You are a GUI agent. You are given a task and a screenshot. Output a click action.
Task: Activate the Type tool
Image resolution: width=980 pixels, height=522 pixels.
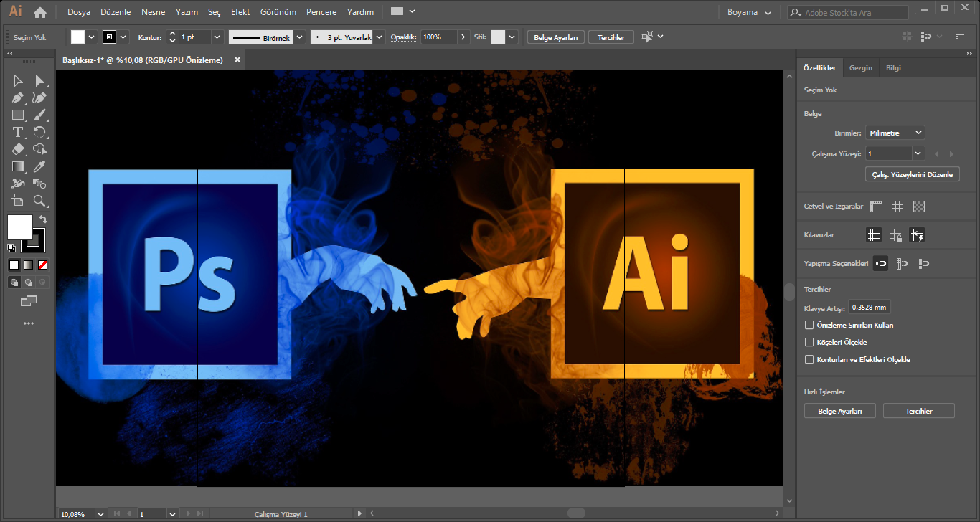pos(18,132)
